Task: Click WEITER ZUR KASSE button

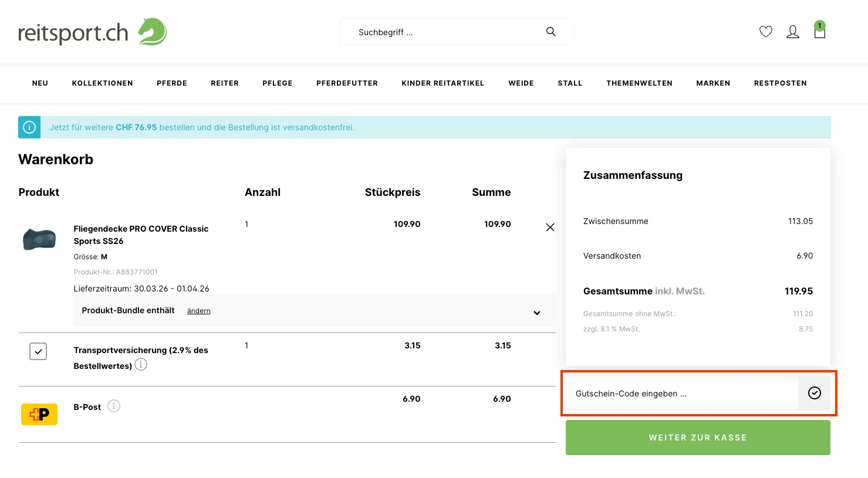Action: [x=697, y=437]
